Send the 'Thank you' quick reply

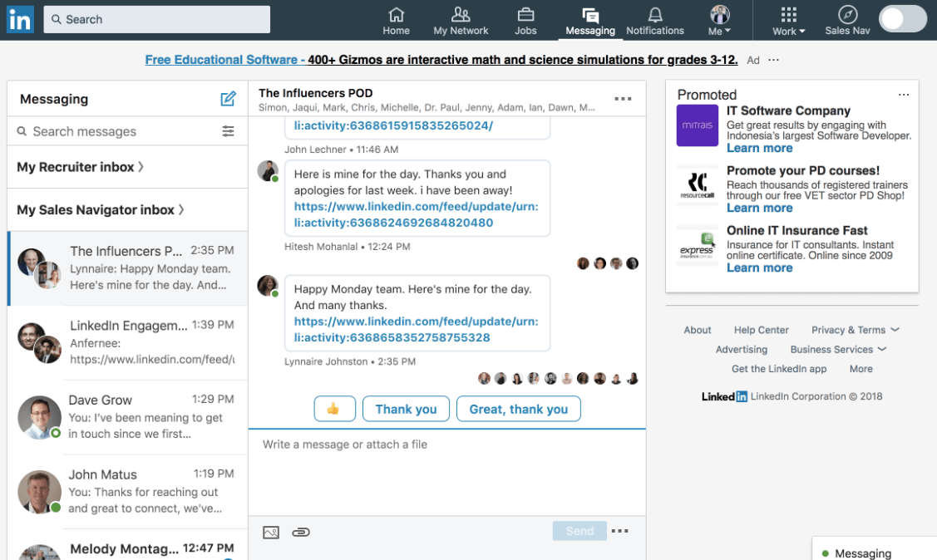406,409
